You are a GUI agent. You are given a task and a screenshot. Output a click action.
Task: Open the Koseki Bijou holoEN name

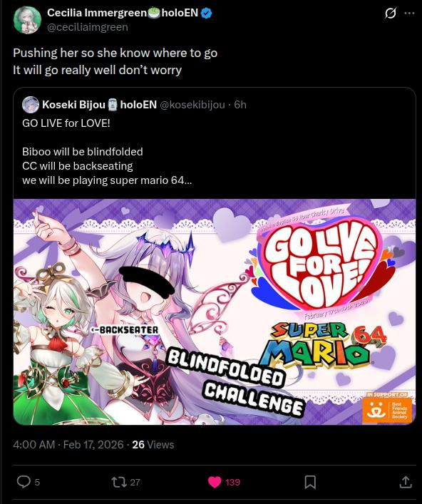[x=99, y=105]
